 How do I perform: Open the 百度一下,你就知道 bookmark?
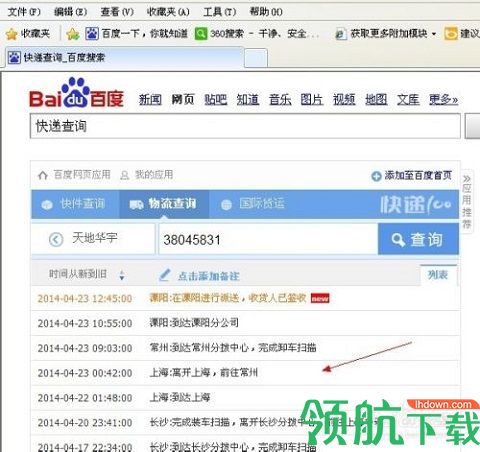click(x=137, y=34)
